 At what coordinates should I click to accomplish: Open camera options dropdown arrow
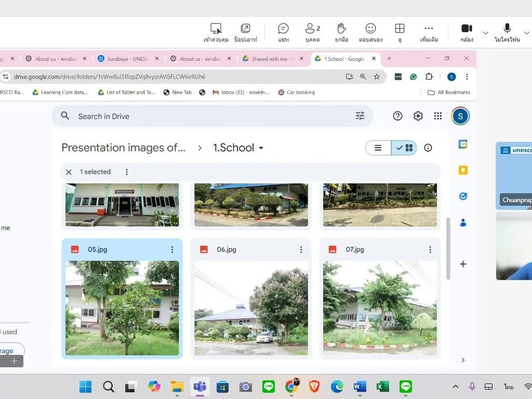click(x=486, y=33)
